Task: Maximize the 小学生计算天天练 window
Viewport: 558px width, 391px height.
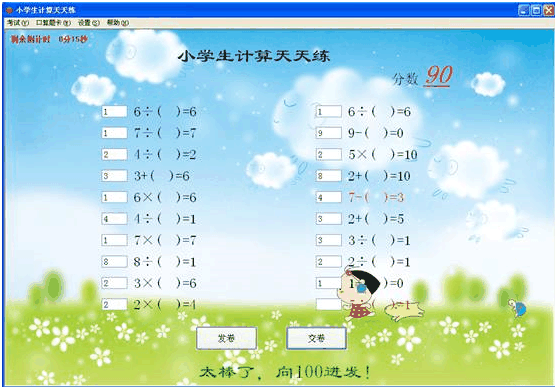Action: pos(536,10)
